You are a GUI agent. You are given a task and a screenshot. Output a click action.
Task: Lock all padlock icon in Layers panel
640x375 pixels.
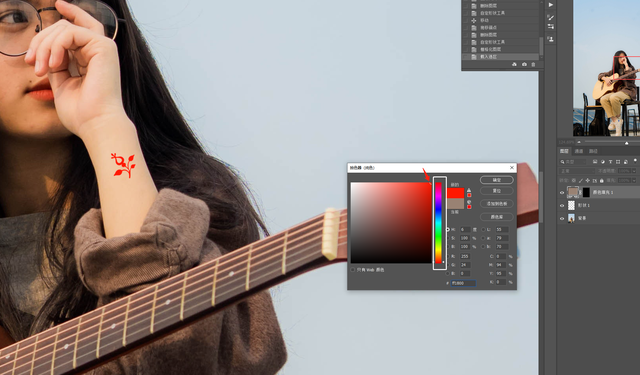[x=602, y=181]
